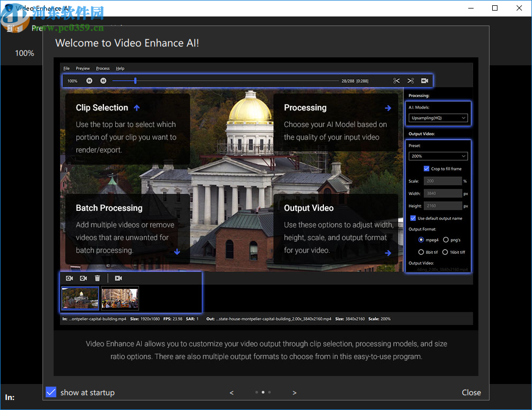This screenshot has height=410, width=532.
Task: Advance frame with skip-forward control
Action: coord(103,81)
